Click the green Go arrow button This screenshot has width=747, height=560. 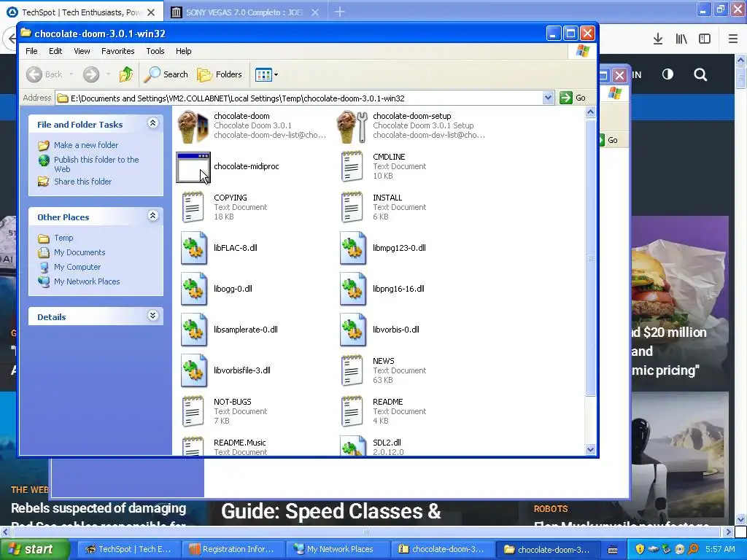coord(566,98)
